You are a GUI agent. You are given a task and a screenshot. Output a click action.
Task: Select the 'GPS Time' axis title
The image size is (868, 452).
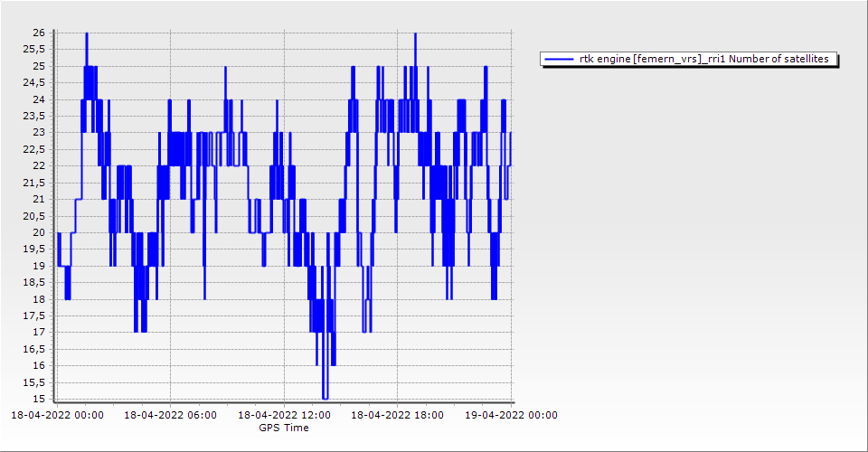pos(284,428)
